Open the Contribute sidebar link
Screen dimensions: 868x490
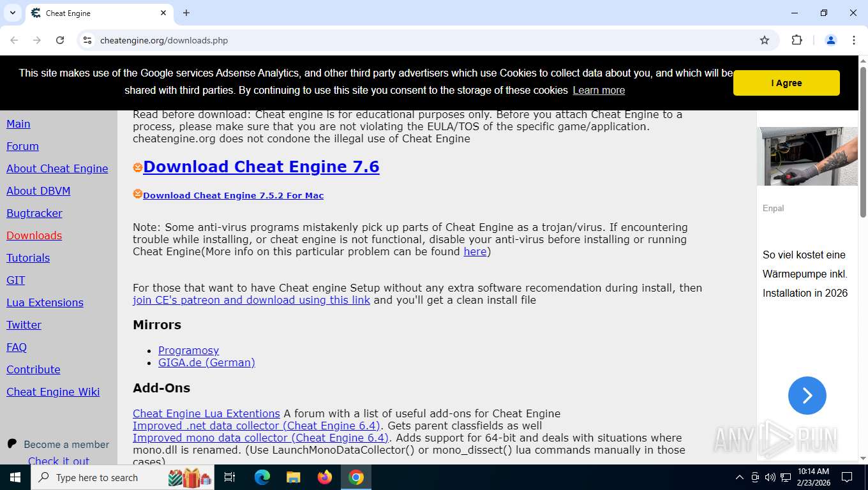[x=33, y=369]
